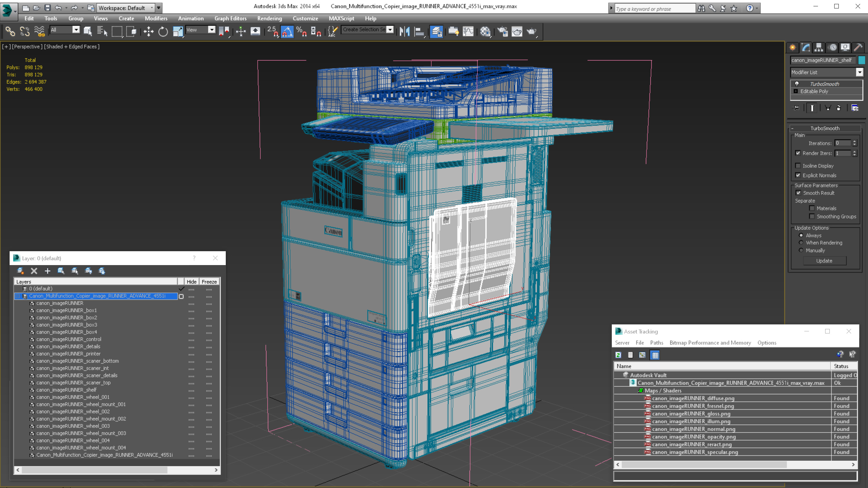Open the MAXScript menu
This screenshot has height=488, width=868.
click(x=341, y=18)
